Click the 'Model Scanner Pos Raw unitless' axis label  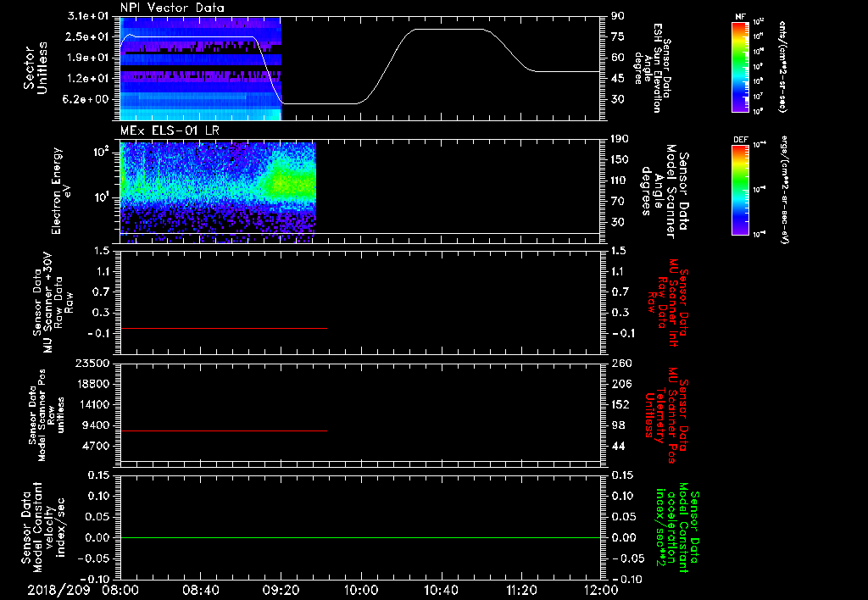(x=47, y=415)
